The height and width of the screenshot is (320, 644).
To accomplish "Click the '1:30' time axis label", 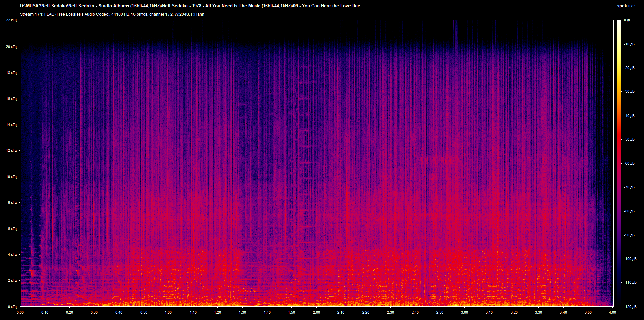I will [x=243, y=312].
